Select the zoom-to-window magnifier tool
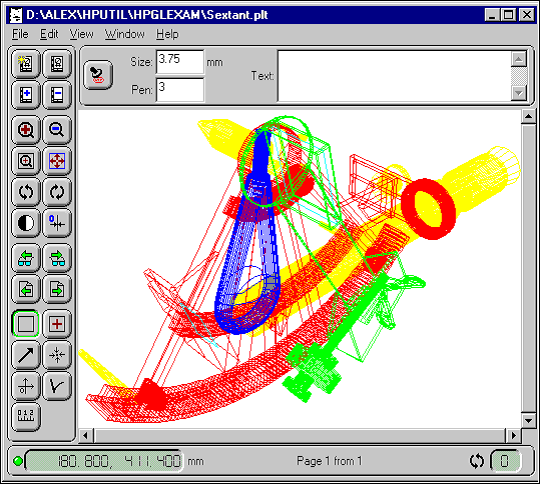 coord(26,161)
